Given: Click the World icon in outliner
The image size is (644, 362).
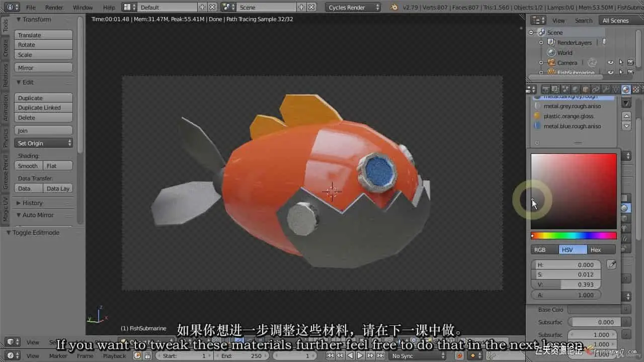Looking at the screenshot, I should pyautogui.click(x=551, y=53).
